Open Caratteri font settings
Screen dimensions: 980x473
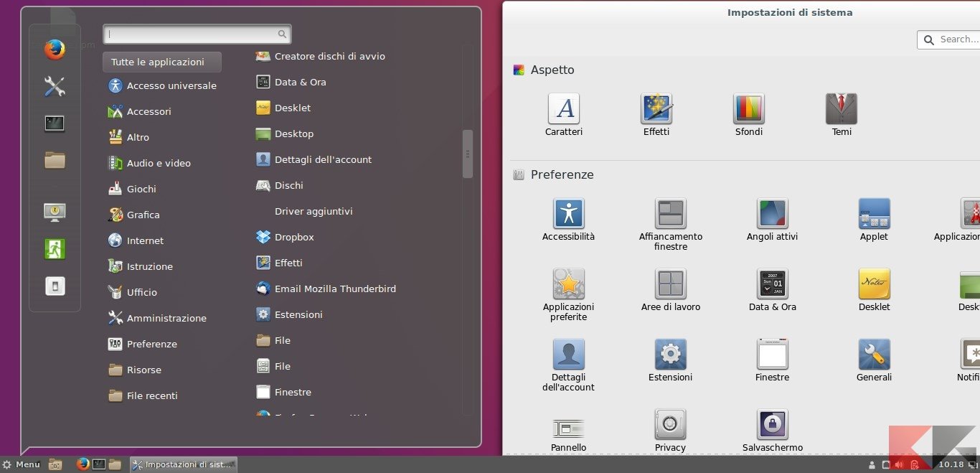(x=564, y=115)
